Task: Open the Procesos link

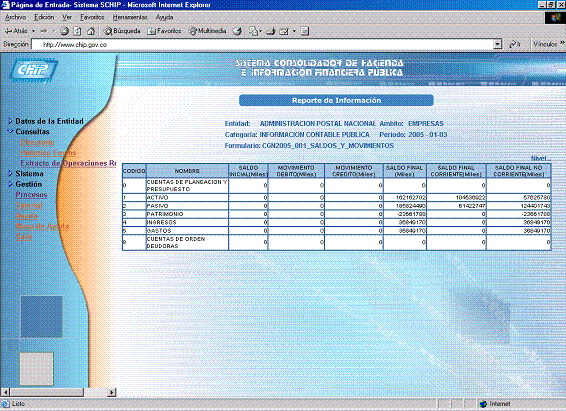Action: click(31, 195)
